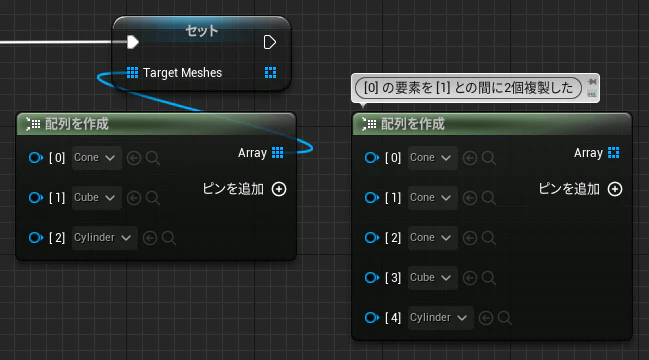Click the node comment text bubble
The width and height of the screenshot is (649, 360).
[469, 88]
